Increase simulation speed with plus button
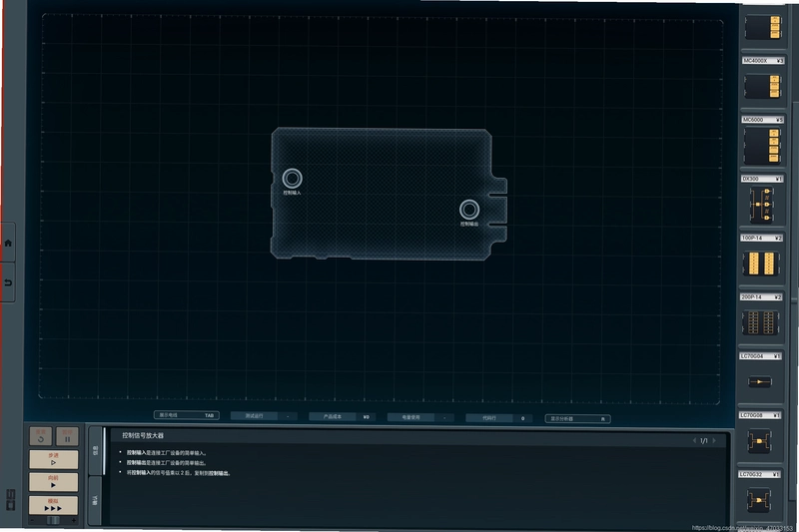Image resolution: width=799 pixels, height=532 pixels. click(x=74, y=521)
